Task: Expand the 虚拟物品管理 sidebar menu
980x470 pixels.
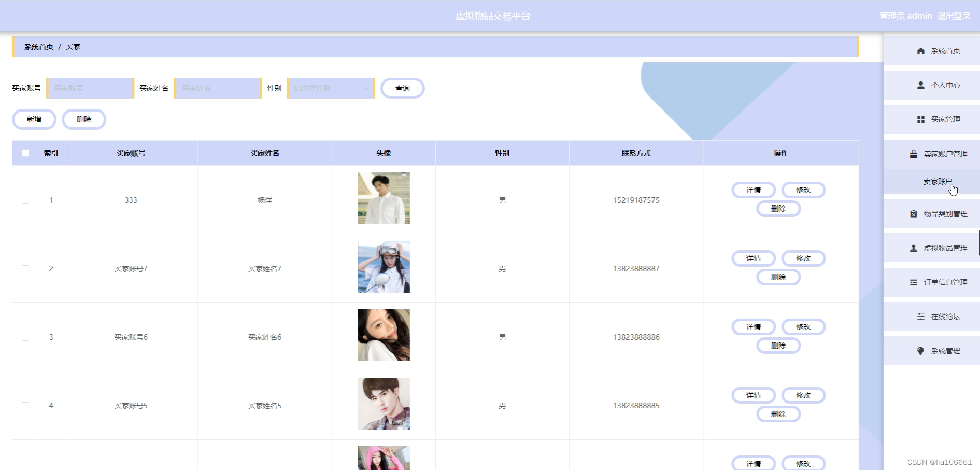Action: (x=931, y=248)
